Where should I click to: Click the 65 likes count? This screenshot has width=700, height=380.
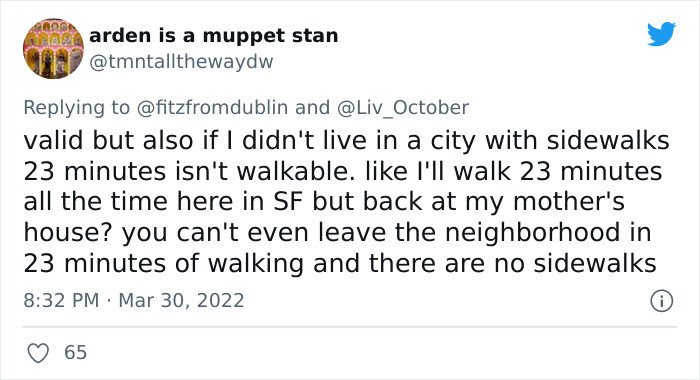[x=75, y=352]
